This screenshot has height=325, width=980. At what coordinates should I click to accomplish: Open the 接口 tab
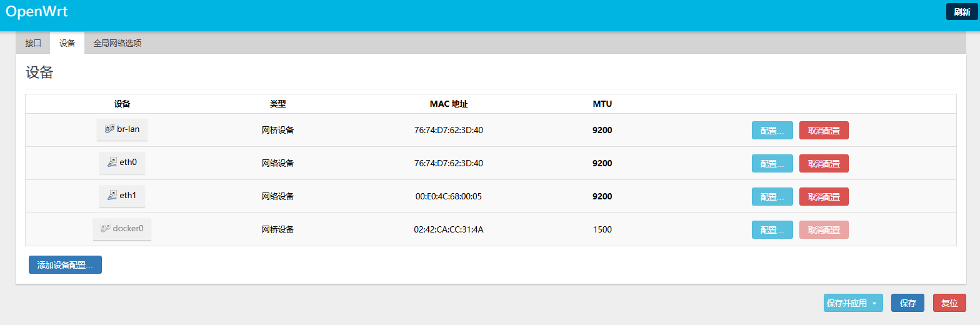click(x=33, y=43)
